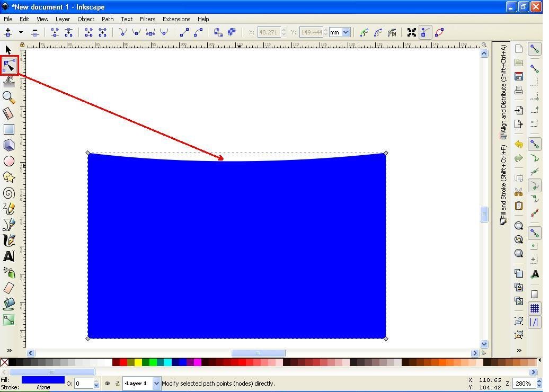
Task: Open the units dropdown showing mm
Action: [339, 32]
